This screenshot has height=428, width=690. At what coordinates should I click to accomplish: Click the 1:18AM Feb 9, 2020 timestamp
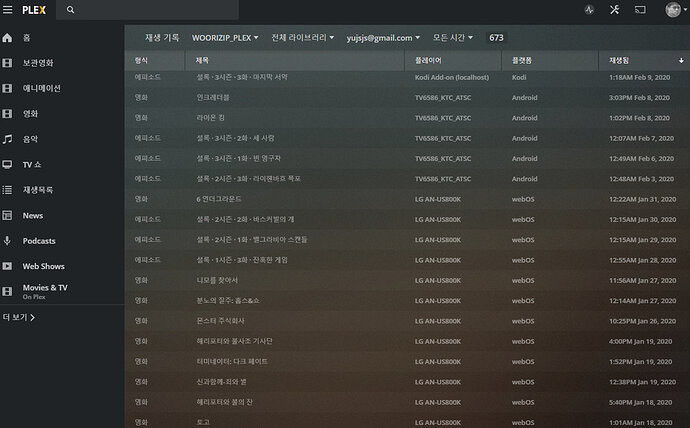pos(639,77)
